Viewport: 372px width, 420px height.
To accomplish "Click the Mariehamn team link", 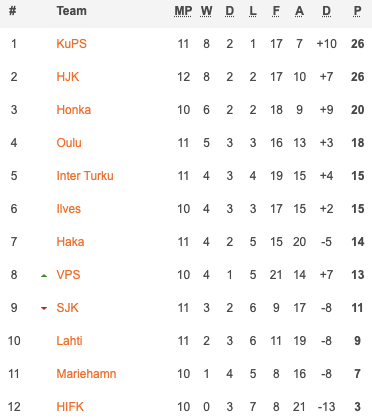I will pos(86,374).
